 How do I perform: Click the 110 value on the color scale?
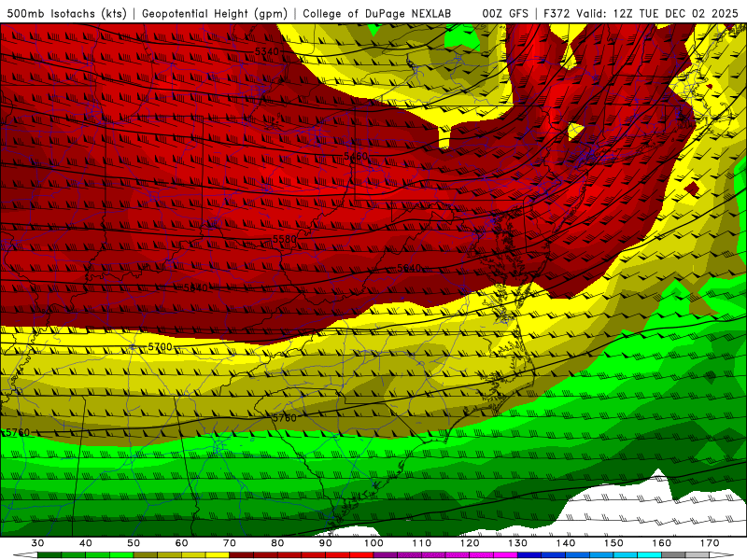pos(422,543)
